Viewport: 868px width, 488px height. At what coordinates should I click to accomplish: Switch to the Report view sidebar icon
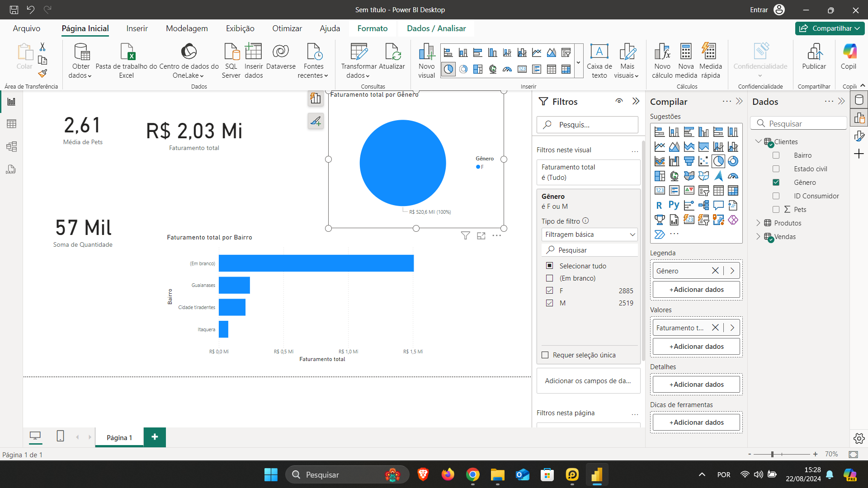pyautogui.click(x=11, y=102)
